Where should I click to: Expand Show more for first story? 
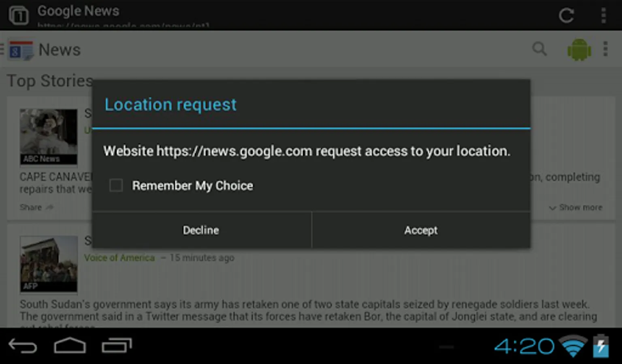(x=575, y=207)
